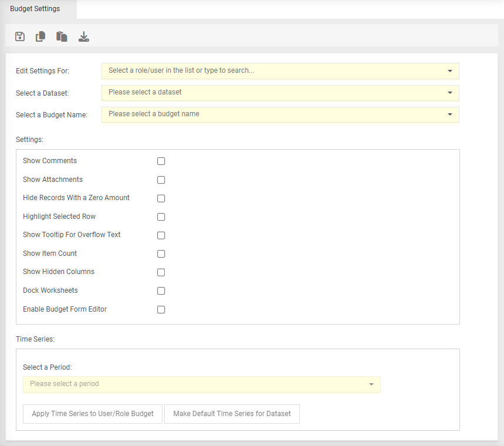Click Make Default Time Series for Dataset
The image size is (504, 446).
coord(232,414)
